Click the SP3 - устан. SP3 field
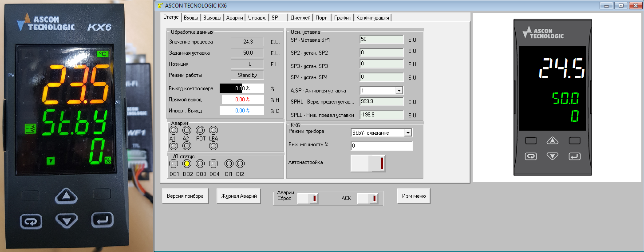The image size is (644, 252). click(x=381, y=64)
